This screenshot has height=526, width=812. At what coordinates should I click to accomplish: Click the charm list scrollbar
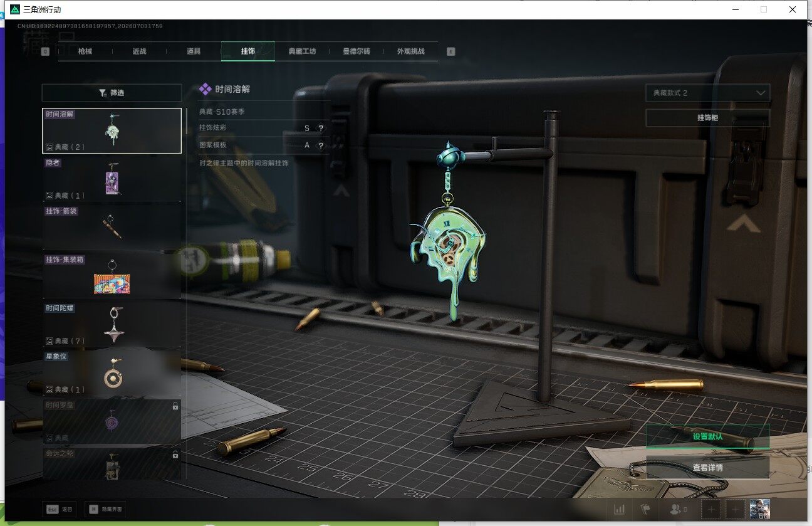click(186, 293)
